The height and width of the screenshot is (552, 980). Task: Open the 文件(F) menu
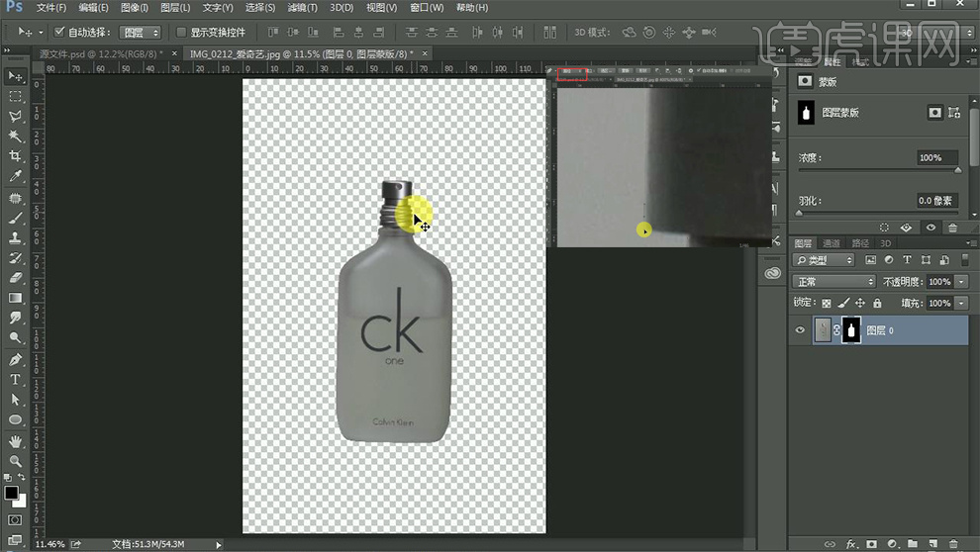coord(51,8)
